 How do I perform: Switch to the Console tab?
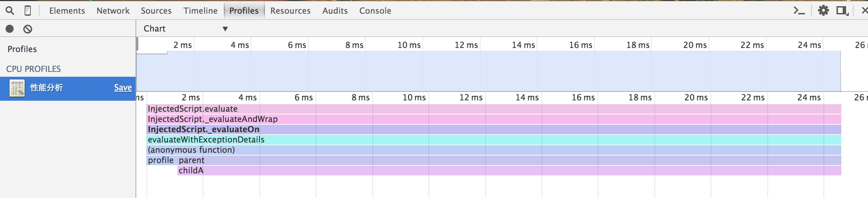tap(375, 11)
